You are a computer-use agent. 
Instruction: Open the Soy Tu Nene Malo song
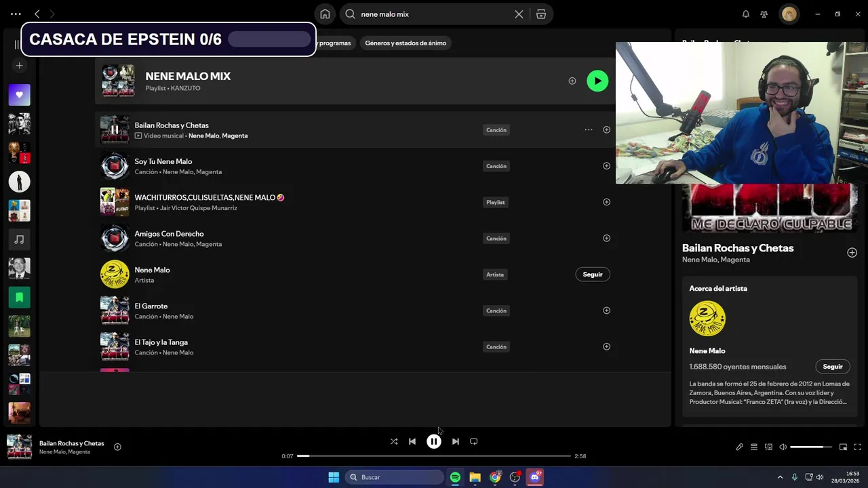tap(163, 161)
